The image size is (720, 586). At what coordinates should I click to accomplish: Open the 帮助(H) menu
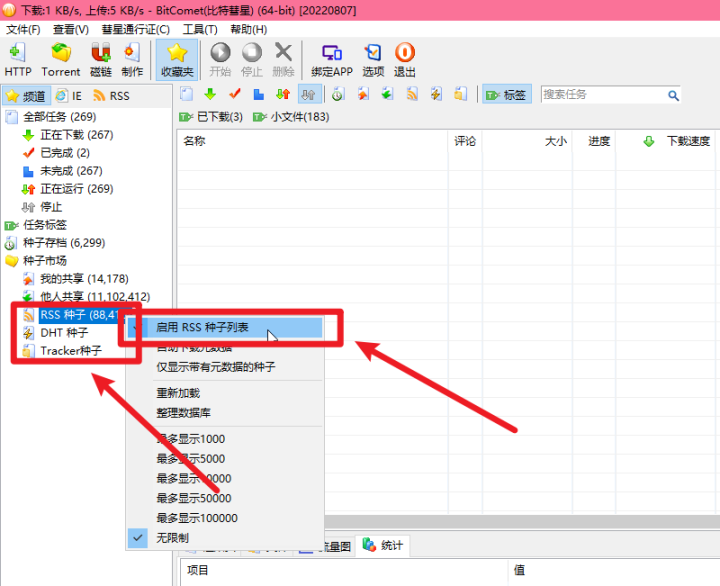pyautogui.click(x=248, y=29)
